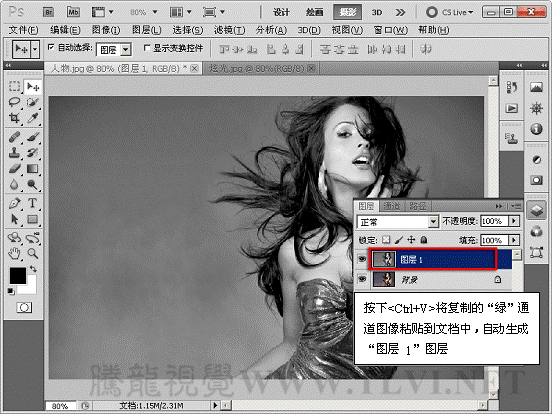The width and height of the screenshot is (552, 414).
Task: Select the Hand tool
Action: point(14,253)
